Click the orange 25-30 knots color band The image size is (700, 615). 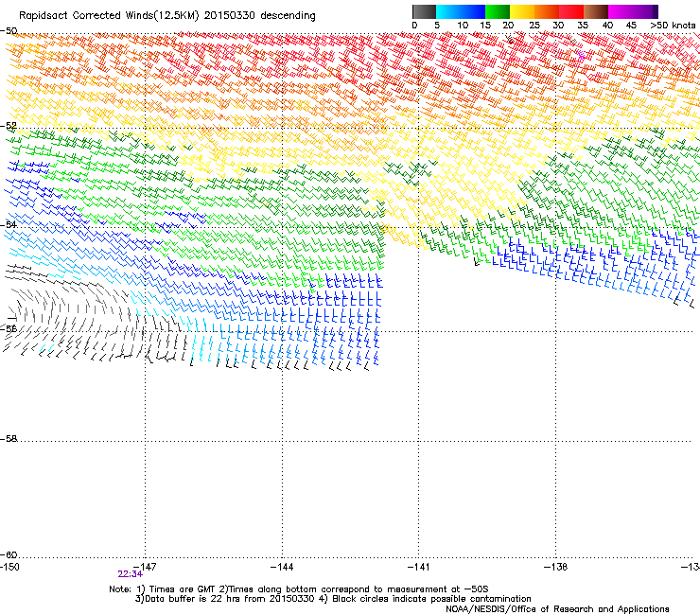click(547, 11)
